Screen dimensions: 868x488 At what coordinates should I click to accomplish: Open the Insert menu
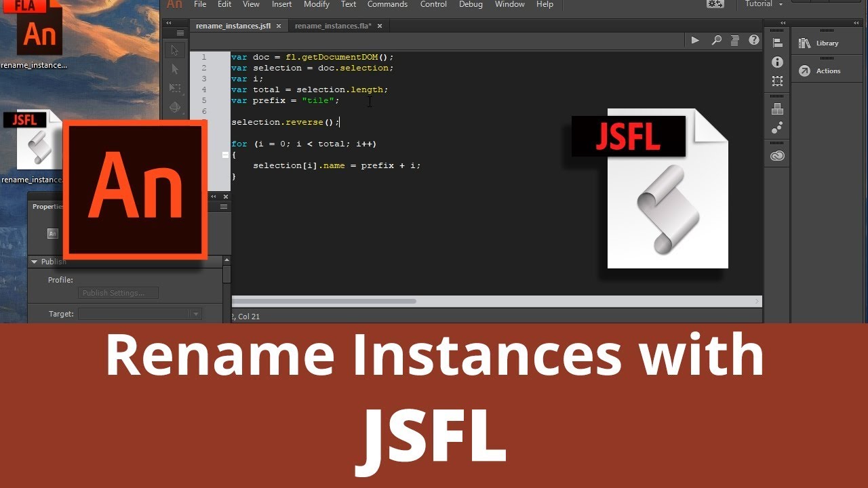tap(281, 4)
